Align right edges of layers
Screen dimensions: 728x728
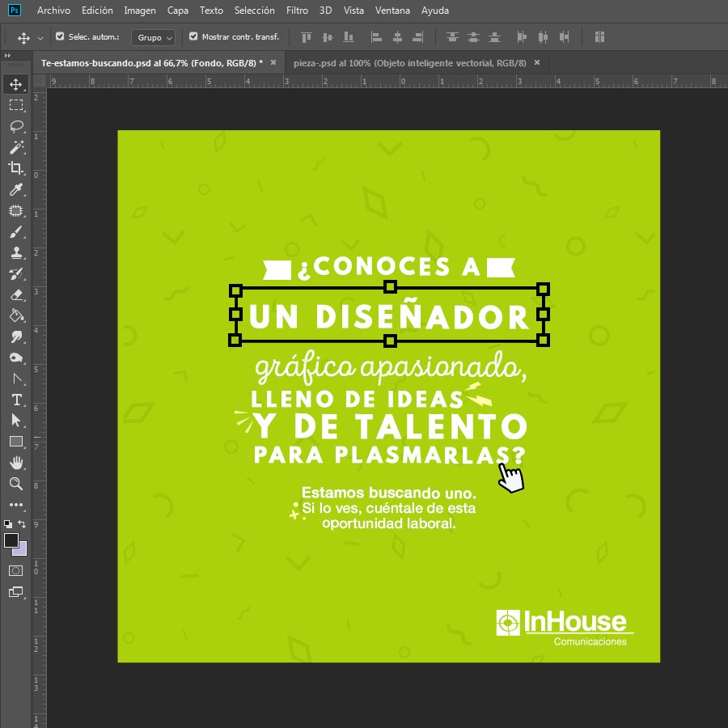point(418,37)
